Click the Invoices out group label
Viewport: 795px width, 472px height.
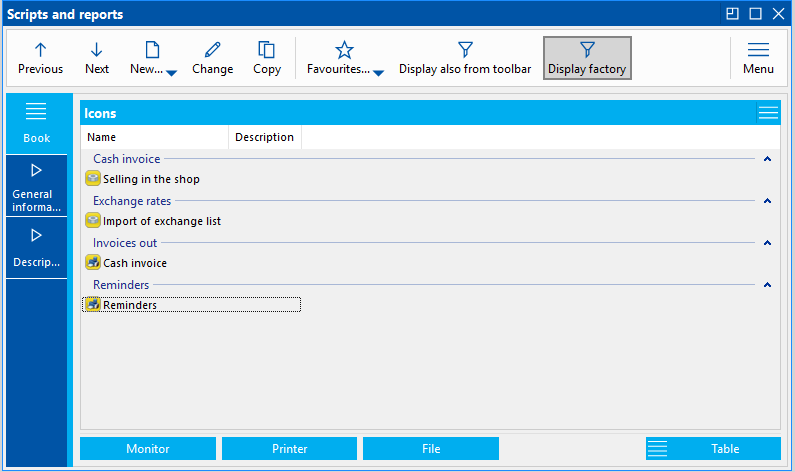[125, 243]
